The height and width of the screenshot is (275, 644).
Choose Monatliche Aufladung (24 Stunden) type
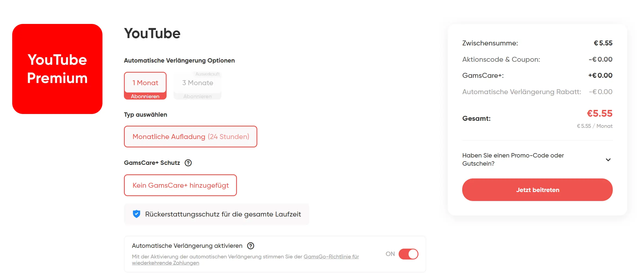coord(190,137)
